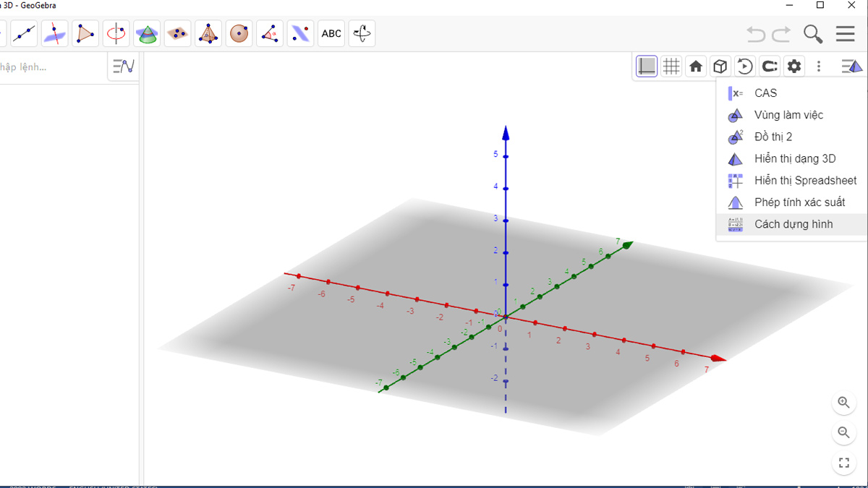The height and width of the screenshot is (488, 868).
Task: Choose Hiển thị dạng 3D view
Action: (x=792, y=159)
